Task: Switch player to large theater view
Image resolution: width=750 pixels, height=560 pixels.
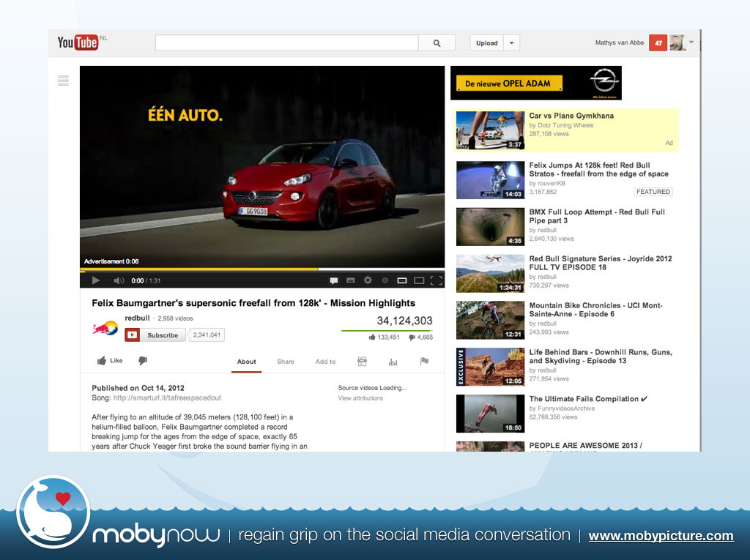Action: 419,280
